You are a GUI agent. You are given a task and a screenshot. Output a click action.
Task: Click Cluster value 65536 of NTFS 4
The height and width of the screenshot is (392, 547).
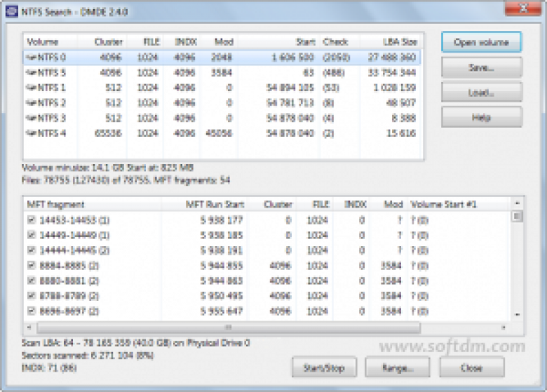click(108, 133)
